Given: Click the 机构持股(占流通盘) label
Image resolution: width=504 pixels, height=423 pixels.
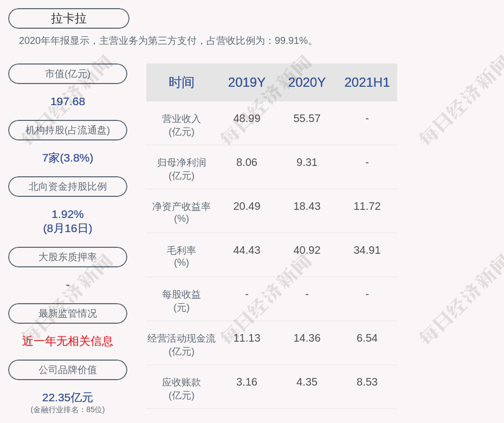Looking at the screenshot, I should click(68, 130).
